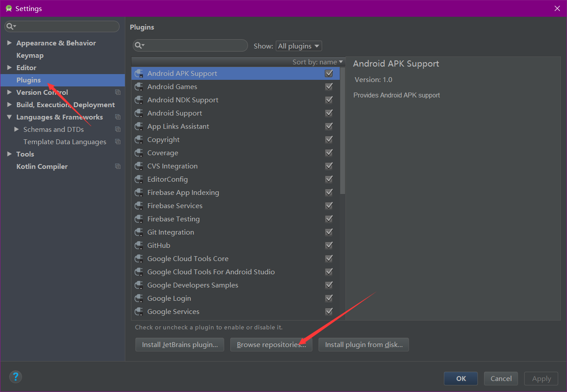This screenshot has width=567, height=392.
Task: Select the Plugins settings page
Action: [x=62, y=80]
